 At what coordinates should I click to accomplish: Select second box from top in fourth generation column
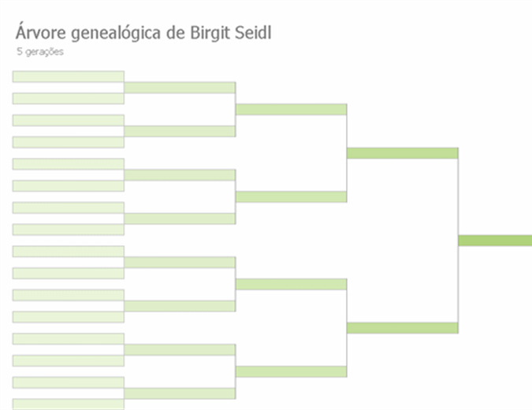click(180, 131)
